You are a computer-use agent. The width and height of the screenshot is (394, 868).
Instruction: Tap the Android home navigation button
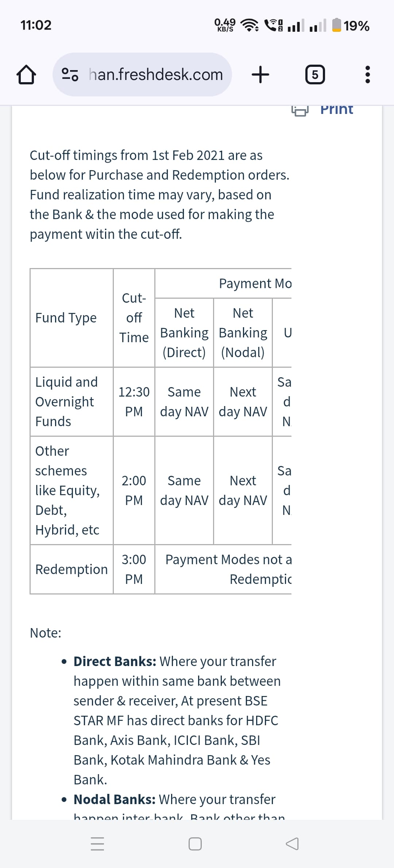[195, 844]
